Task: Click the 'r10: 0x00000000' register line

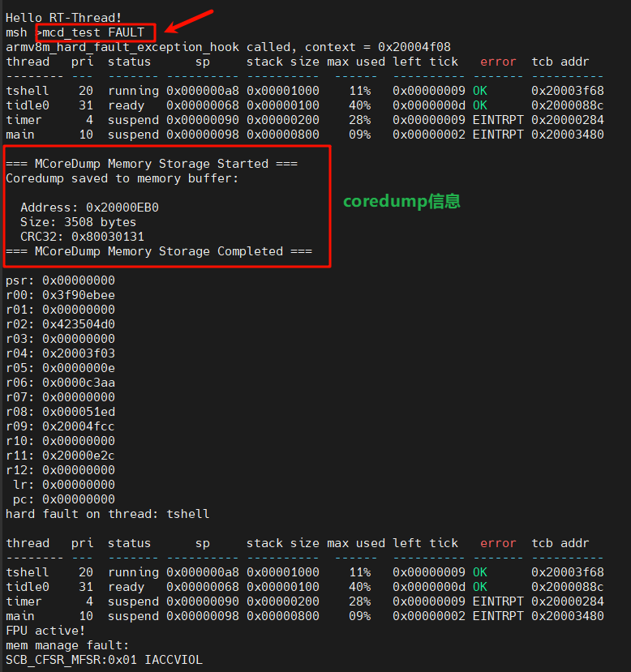Action: [61, 441]
